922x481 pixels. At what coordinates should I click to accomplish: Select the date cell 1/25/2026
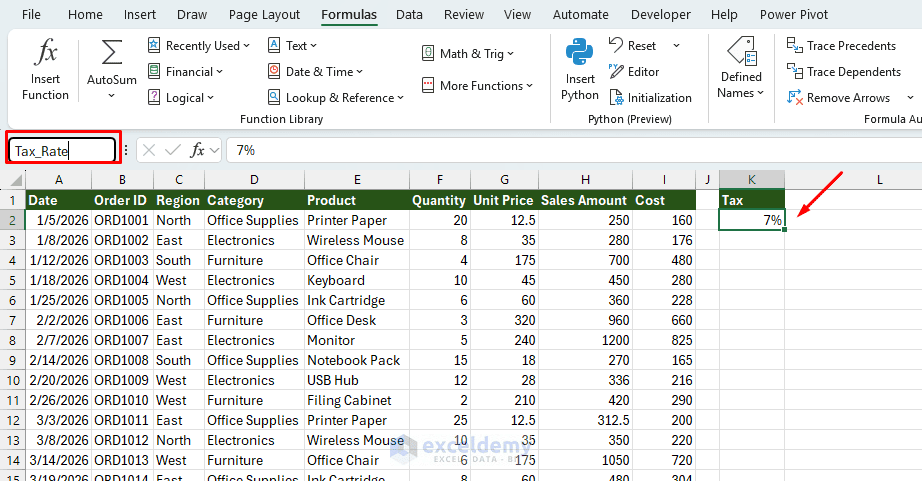point(59,300)
